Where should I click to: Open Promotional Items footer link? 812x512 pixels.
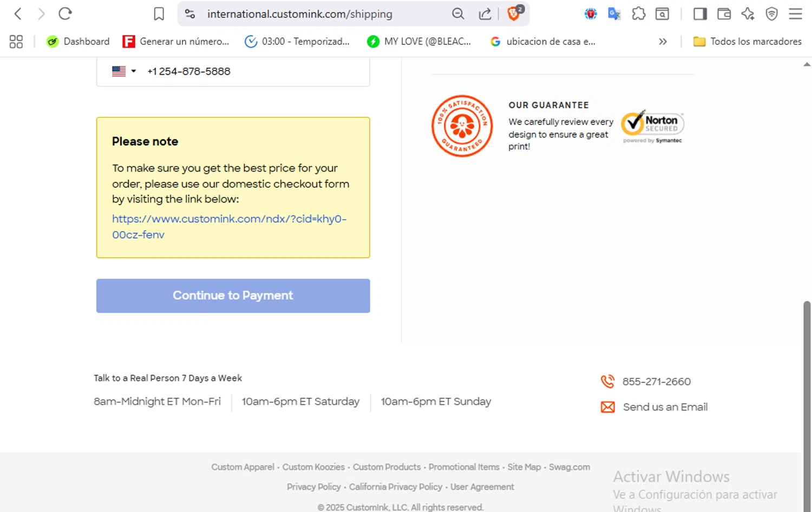point(464,467)
